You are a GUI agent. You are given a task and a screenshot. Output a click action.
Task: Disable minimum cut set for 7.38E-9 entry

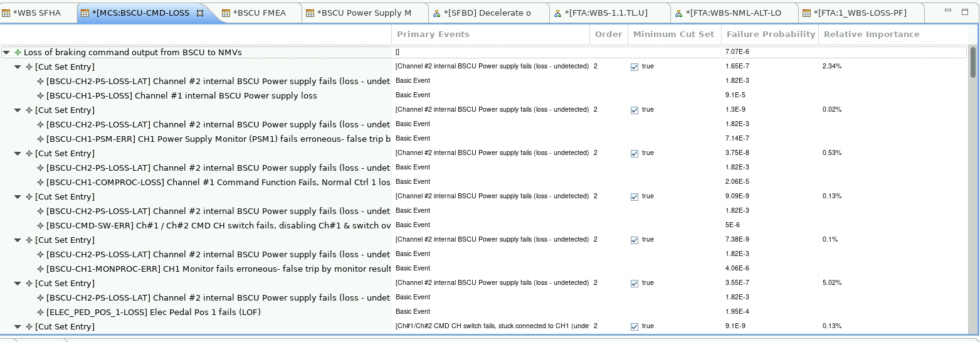[x=635, y=240]
